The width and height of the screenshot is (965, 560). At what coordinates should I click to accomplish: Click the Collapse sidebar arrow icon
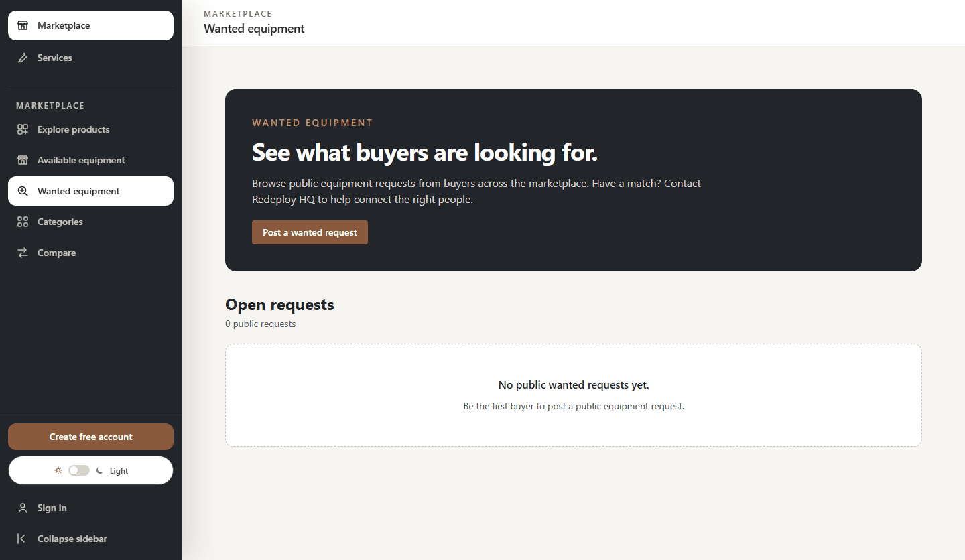(x=22, y=539)
